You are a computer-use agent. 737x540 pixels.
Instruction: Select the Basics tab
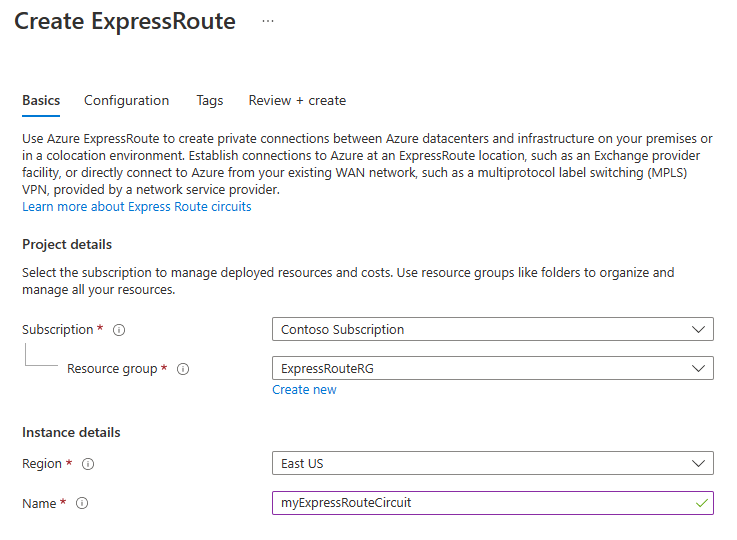tap(41, 100)
